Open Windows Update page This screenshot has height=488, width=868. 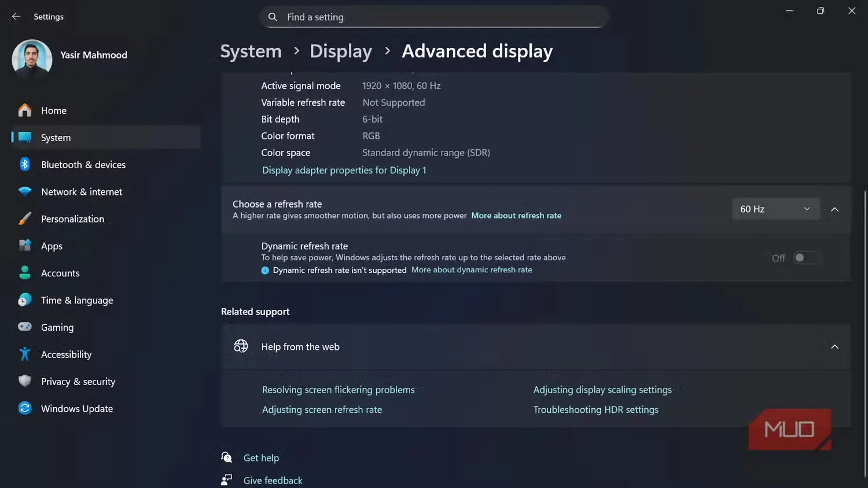(x=106, y=409)
